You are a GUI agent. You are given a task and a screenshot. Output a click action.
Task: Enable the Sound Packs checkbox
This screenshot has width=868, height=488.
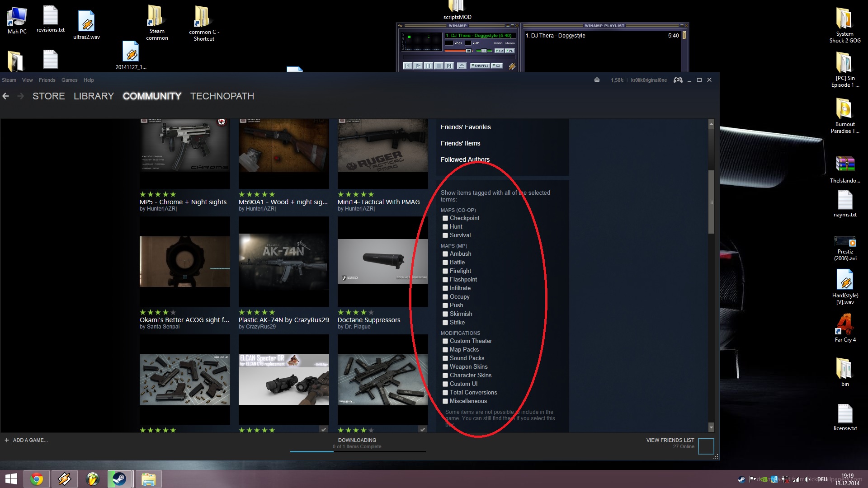[445, 358]
